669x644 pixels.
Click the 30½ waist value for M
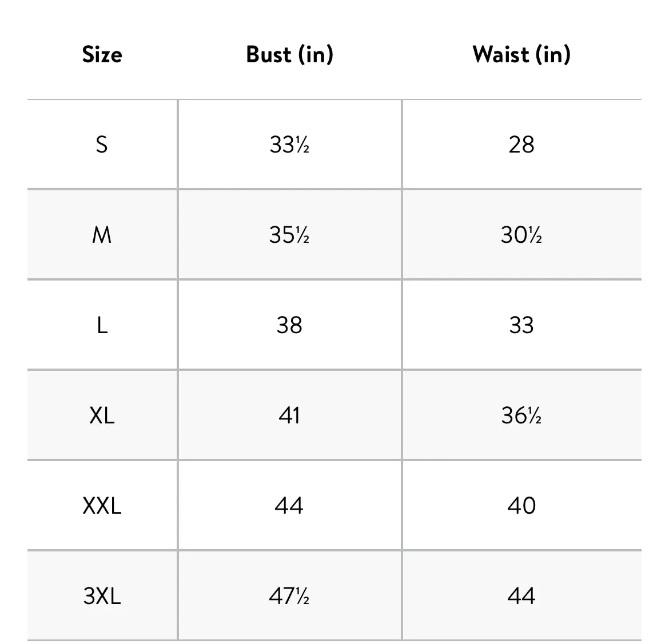pyautogui.click(x=521, y=235)
